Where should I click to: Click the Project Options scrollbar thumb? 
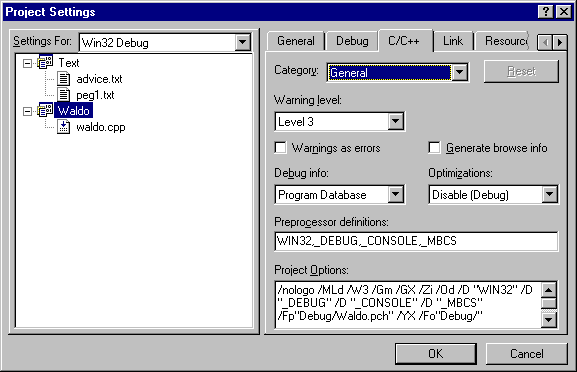tap(549, 303)
